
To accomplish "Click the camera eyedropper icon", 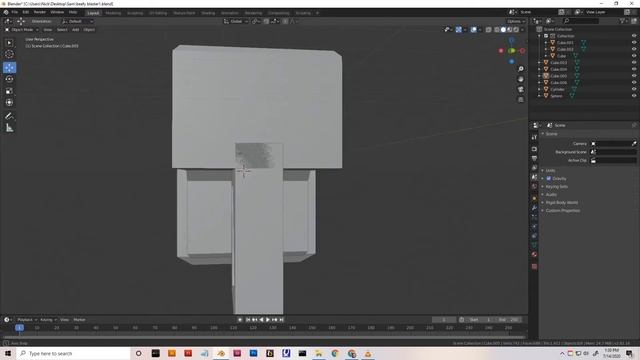I will pos(634,144).
